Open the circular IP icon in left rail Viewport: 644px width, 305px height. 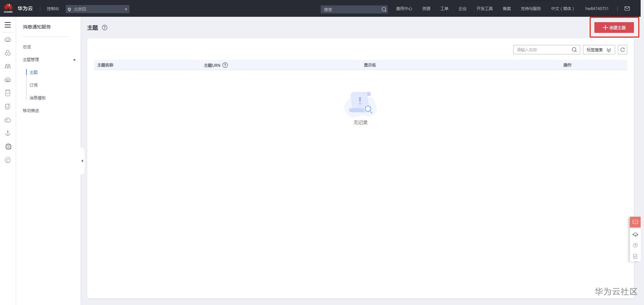tap(8, 160)
